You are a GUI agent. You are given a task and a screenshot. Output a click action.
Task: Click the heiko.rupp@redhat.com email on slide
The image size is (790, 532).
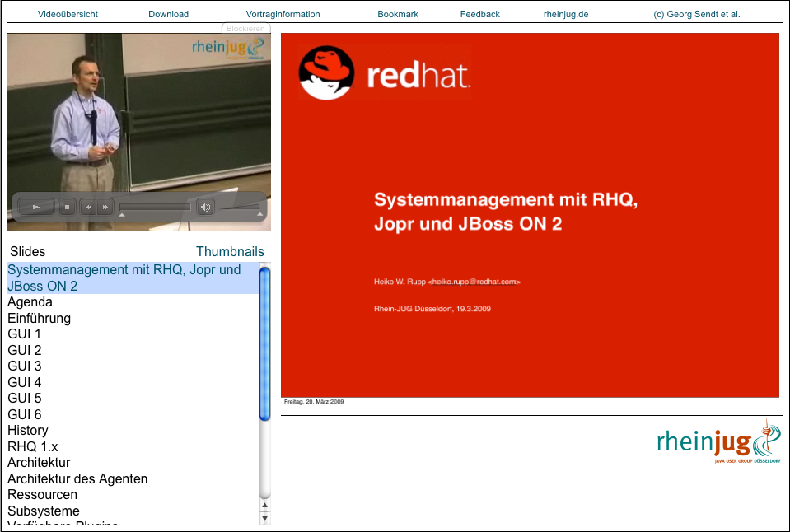click(474, 282)
